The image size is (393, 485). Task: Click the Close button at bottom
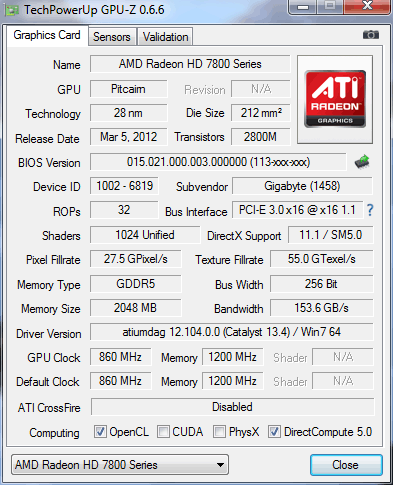pyautogui.click(x=346, y=465)
